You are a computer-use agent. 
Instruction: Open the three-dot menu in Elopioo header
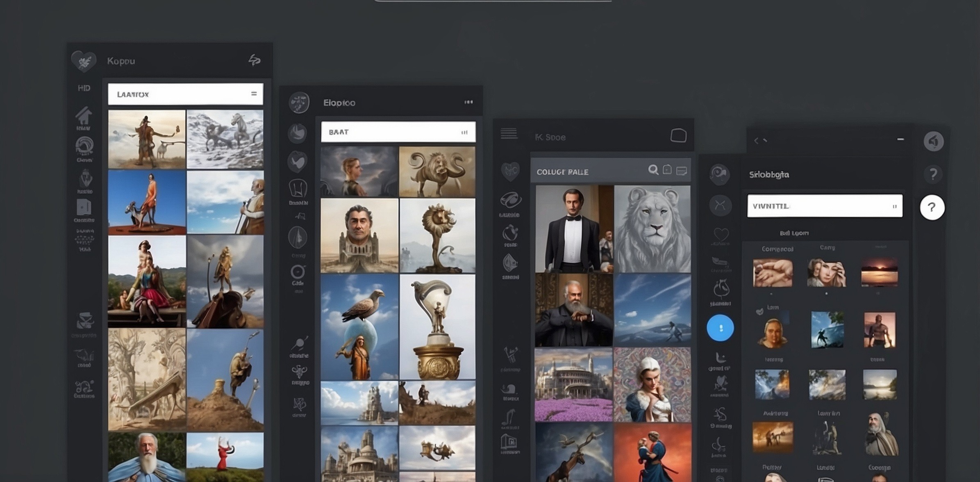(x=468, y=102)
